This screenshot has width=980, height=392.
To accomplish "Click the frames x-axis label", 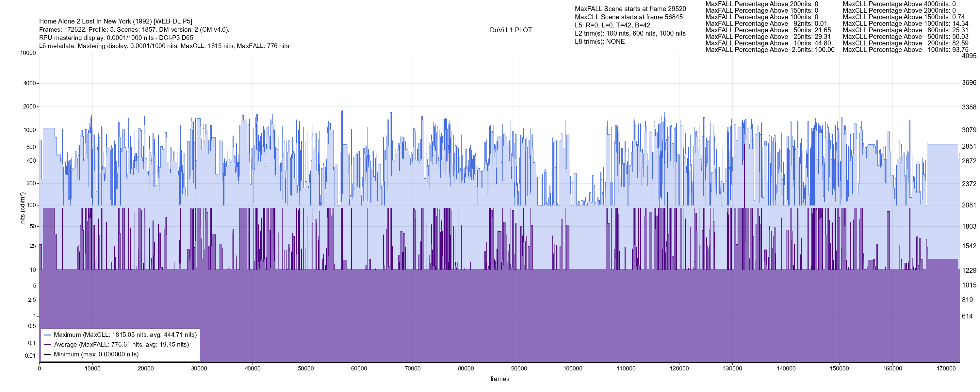I will point(499,379).
